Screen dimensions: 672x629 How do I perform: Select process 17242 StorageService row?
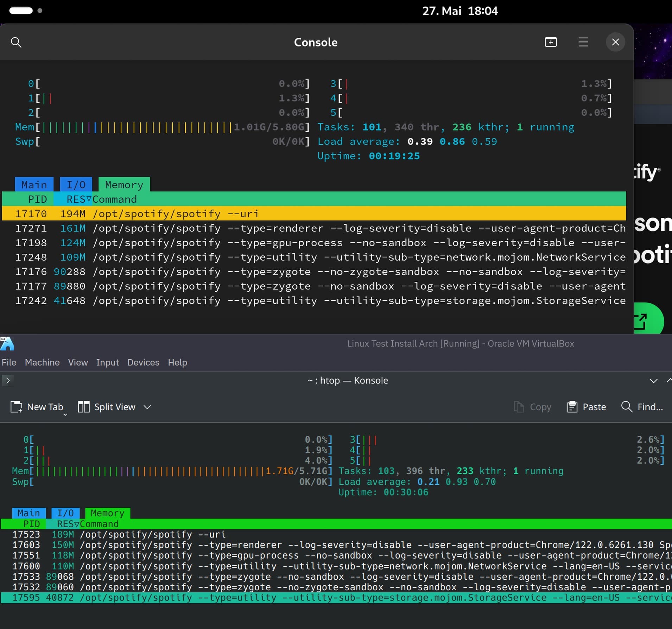pyautogui.click(x=314, y=300)
